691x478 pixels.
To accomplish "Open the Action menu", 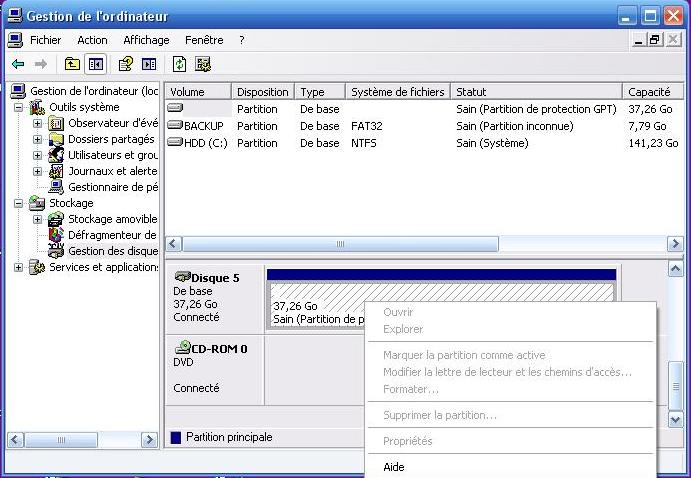I will (x=92, y=40).
